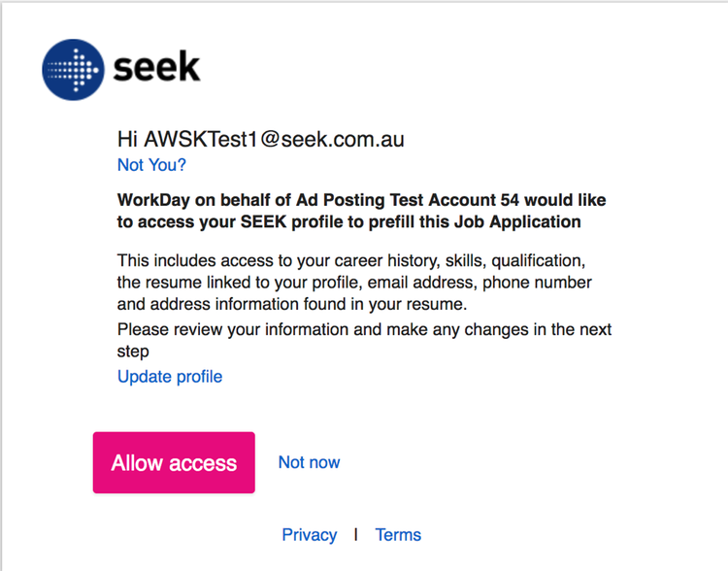
Task: Click the word 'Hi' in the greeting
Action: tap(128, 139)
